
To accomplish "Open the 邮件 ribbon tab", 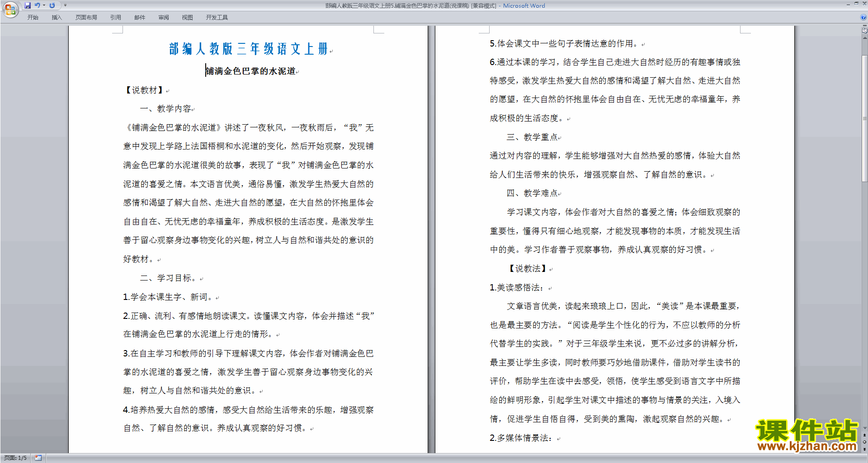I will [140, 17].
